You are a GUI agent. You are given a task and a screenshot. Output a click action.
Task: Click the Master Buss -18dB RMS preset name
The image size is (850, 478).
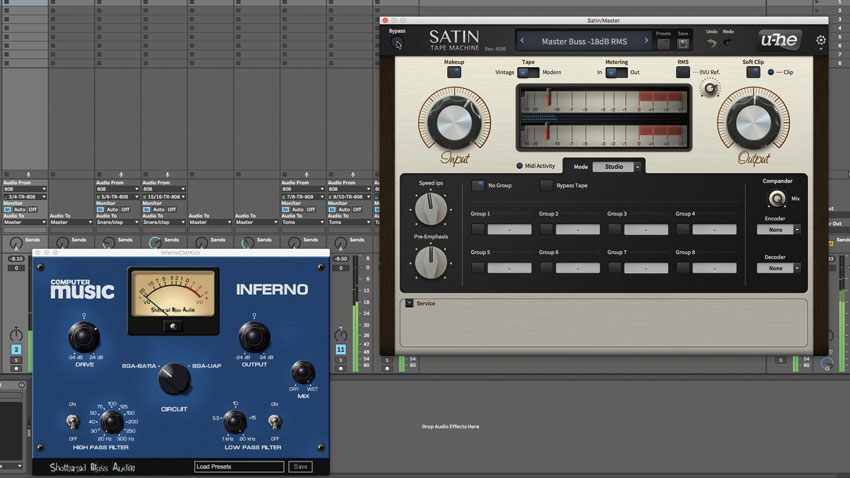pyautogui.click(x=584, y=41)
